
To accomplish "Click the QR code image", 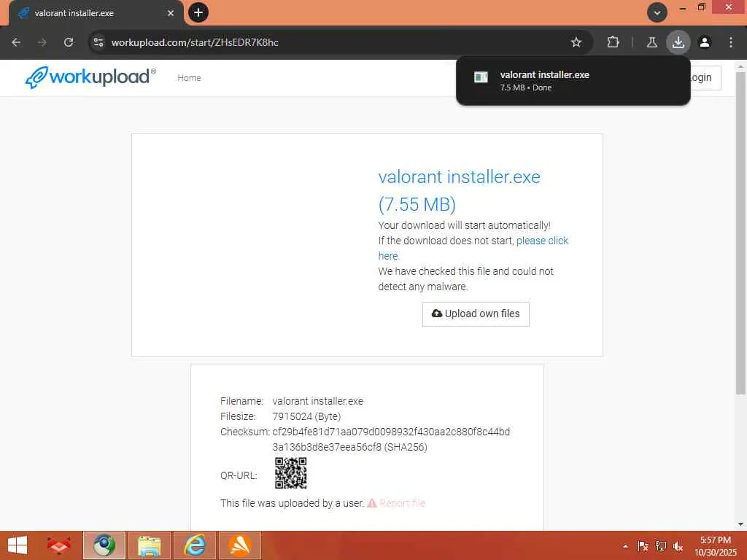I will 290,472.
